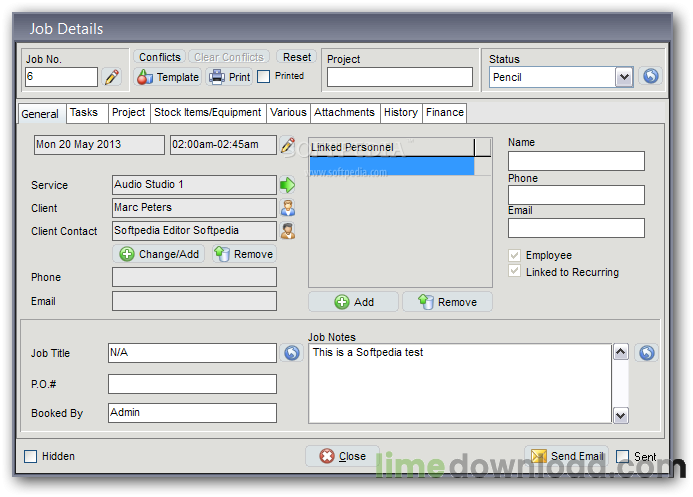Image resolution: width=693 pixels, height=497 pixels.
Task: Click the Softpedia Editor client contact field
Action: (194, 231)
